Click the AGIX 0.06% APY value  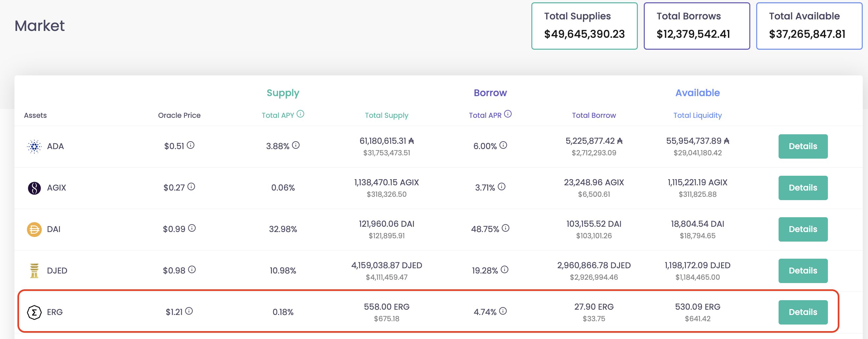pos(283,188)
